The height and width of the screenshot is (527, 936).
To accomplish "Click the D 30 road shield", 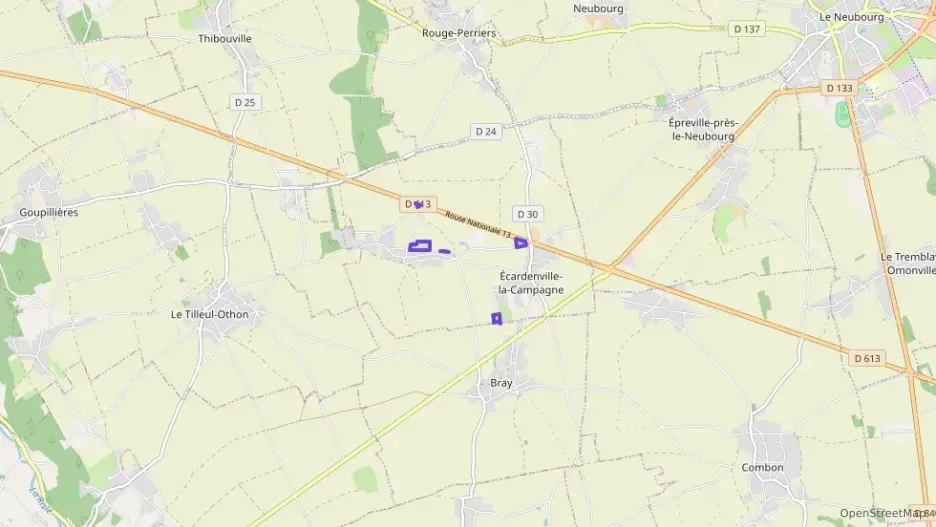I will pyautogui.click(x=528, y=214).
